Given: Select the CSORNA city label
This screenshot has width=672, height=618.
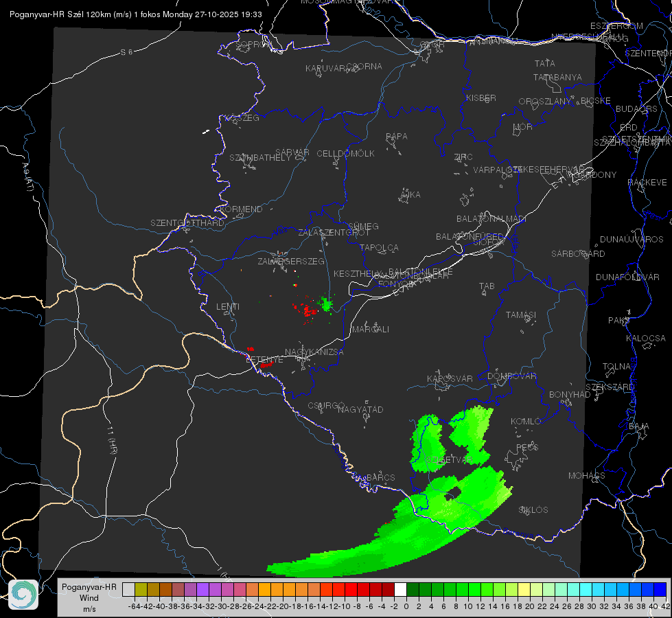Looking at the screenshot, I should (364, 67).
